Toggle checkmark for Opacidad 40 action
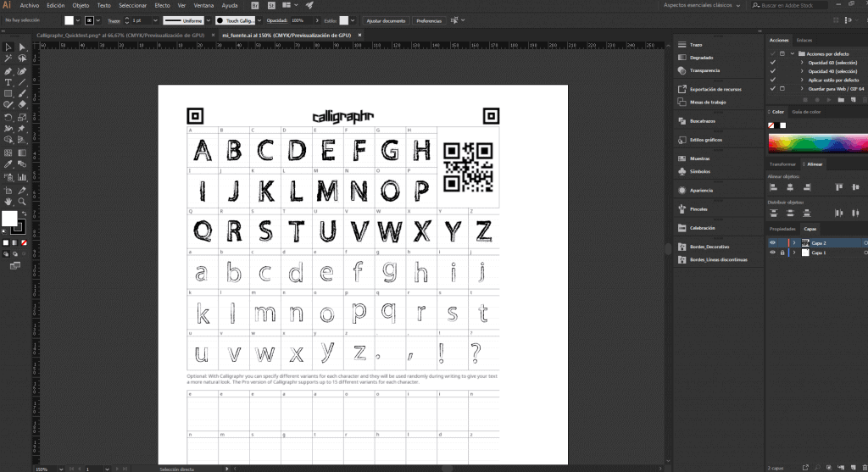The height and width of the screenshot is (472, 868). tap(773, 71)
